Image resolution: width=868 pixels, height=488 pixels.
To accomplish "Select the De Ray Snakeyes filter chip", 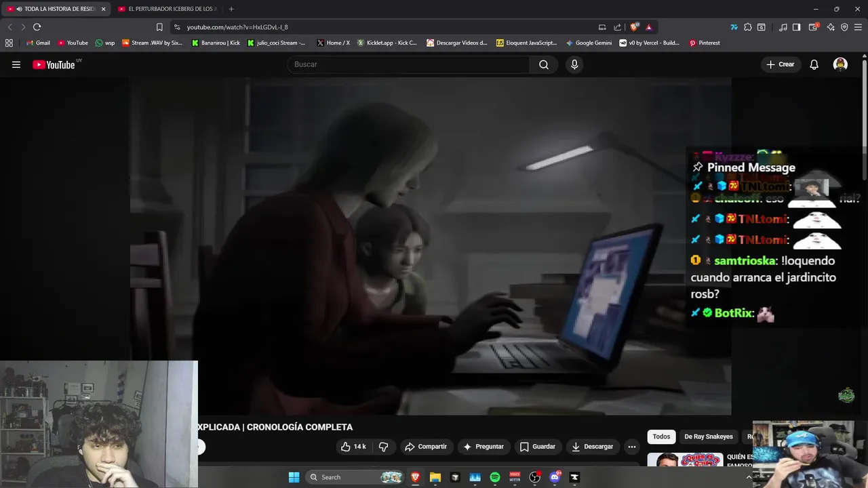I will 708,436.
